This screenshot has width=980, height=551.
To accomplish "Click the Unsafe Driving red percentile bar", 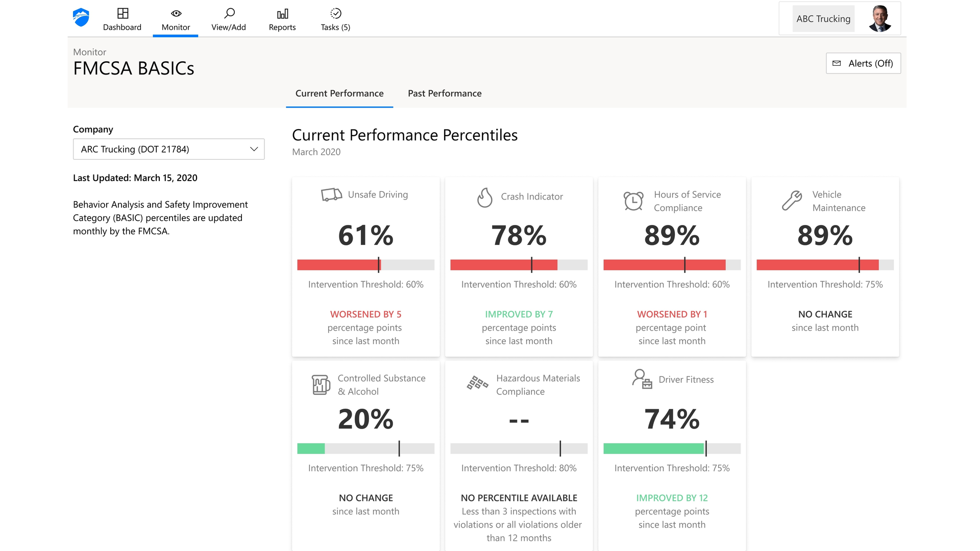I will point(338,265).
